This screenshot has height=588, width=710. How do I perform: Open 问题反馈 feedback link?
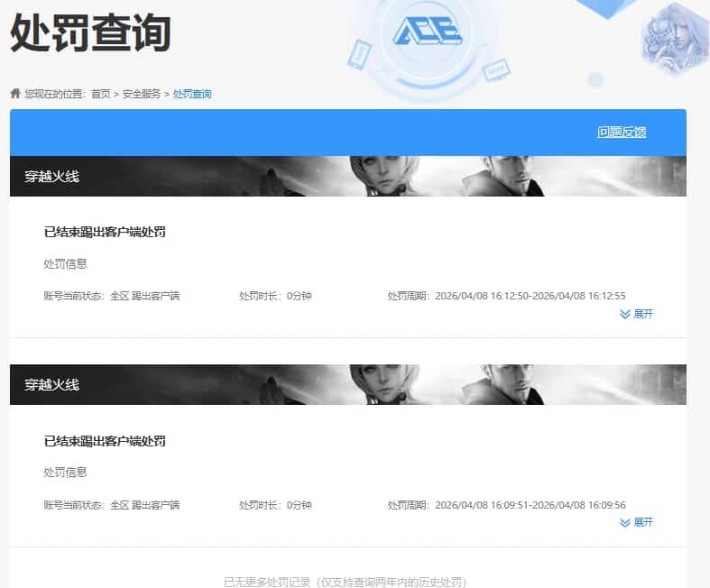click(622, 132)
